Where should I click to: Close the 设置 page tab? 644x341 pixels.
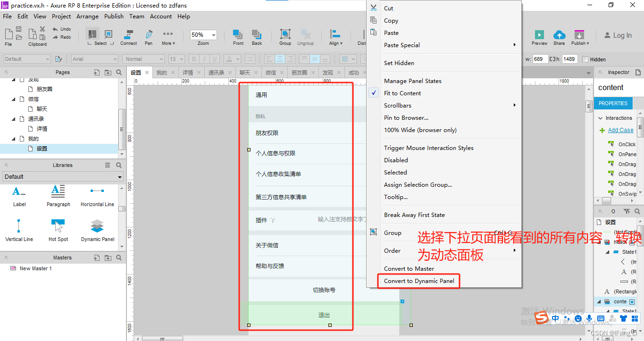pyautogui.click(x=147, y=73)
